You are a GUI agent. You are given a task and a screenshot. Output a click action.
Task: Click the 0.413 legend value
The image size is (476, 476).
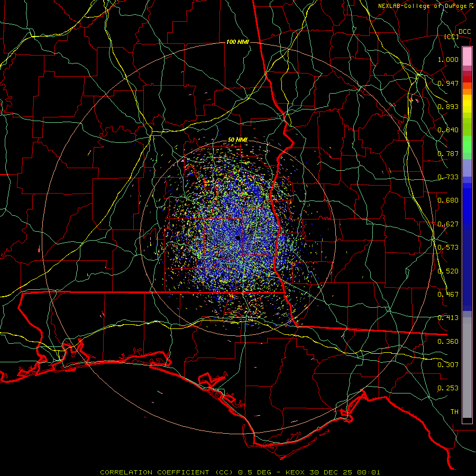click(x=448, y=318)
